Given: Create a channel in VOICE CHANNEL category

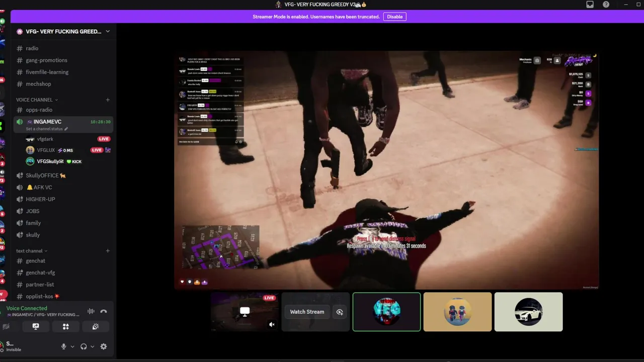Looking at the screenshot, I should coord(108,100).
